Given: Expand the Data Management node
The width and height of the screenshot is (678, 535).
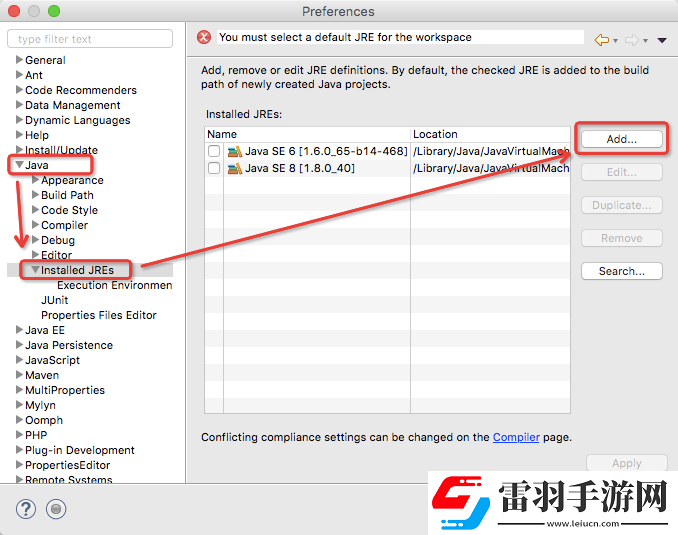Looking at the screenshot, I should (x=19, y=105).
